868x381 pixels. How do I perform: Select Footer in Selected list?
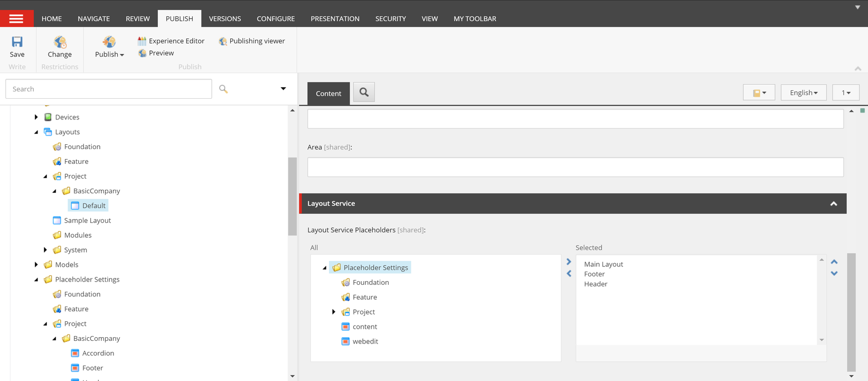tap(595, 274)
